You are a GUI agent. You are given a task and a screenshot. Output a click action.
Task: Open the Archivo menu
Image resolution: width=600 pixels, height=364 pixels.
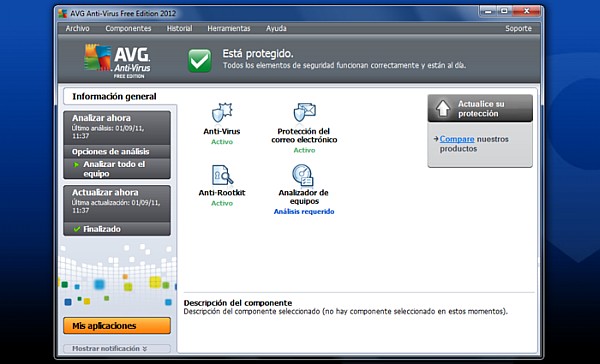[x=77, y=28]
